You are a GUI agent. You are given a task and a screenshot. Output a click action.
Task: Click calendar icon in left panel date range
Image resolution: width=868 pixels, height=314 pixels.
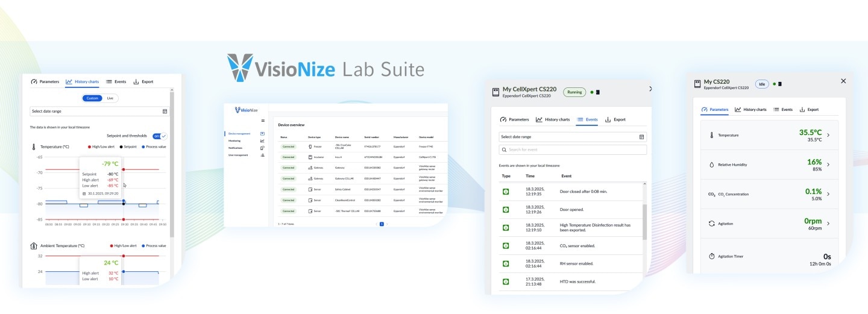pos(165,111)
